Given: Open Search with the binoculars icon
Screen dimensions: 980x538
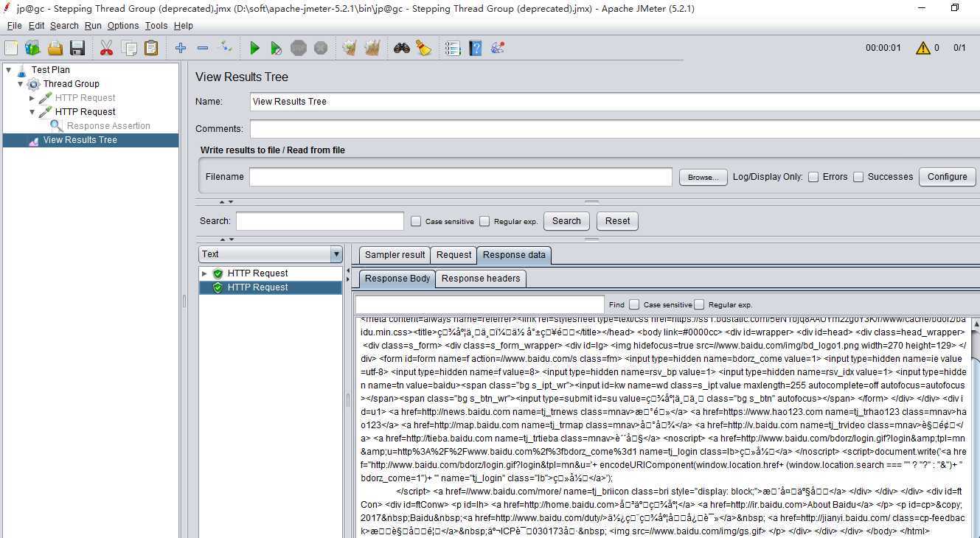Looking at the screenshot, I should [402, 48].
